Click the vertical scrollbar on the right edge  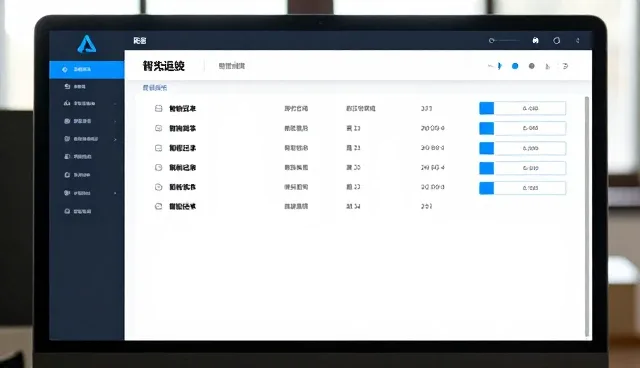point(587,216)
